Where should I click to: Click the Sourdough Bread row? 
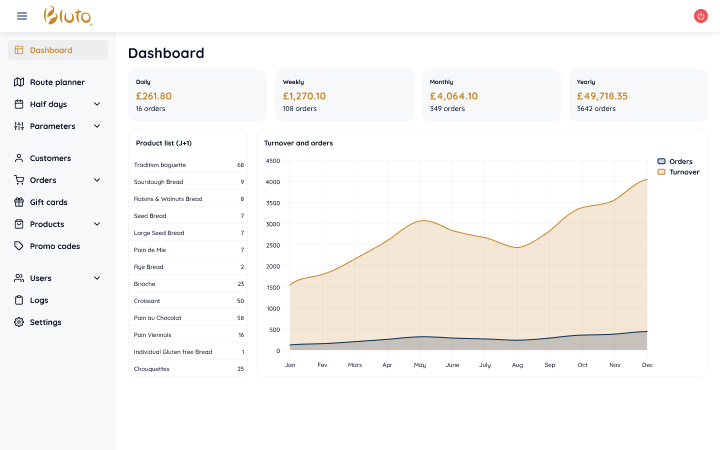pyautogui.click(x=188, y=182)
